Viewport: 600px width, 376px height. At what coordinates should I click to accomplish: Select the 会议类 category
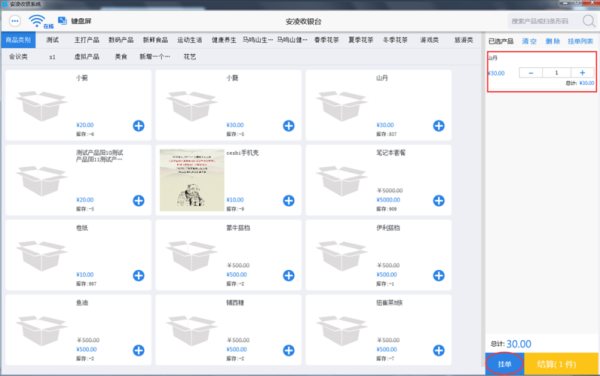(18, 57)
